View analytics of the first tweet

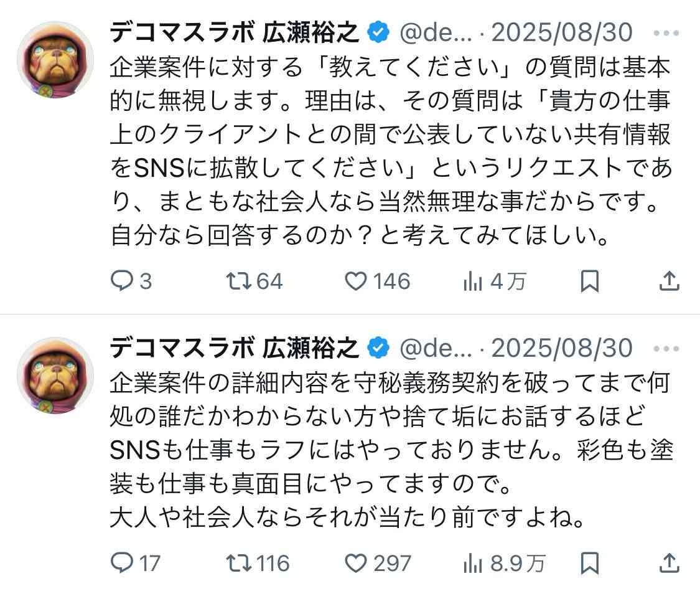coord(473,282)
